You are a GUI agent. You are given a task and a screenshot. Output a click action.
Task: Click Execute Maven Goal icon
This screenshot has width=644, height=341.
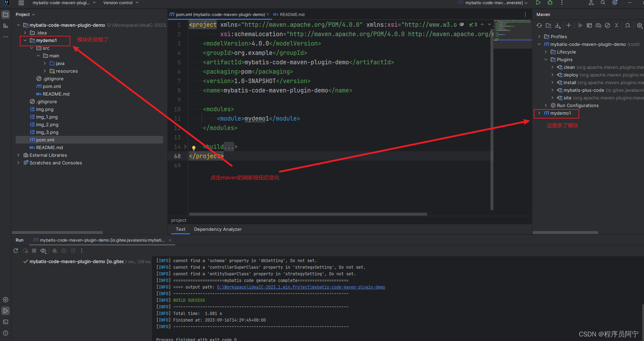click(x=589, y=25)
